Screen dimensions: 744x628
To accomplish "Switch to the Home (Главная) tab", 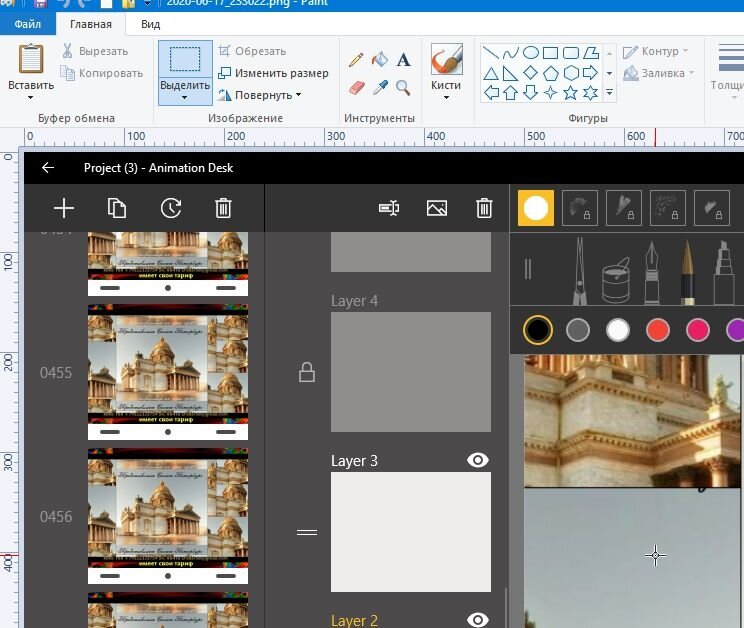I will pyautogui.click(x=91, y=24).
